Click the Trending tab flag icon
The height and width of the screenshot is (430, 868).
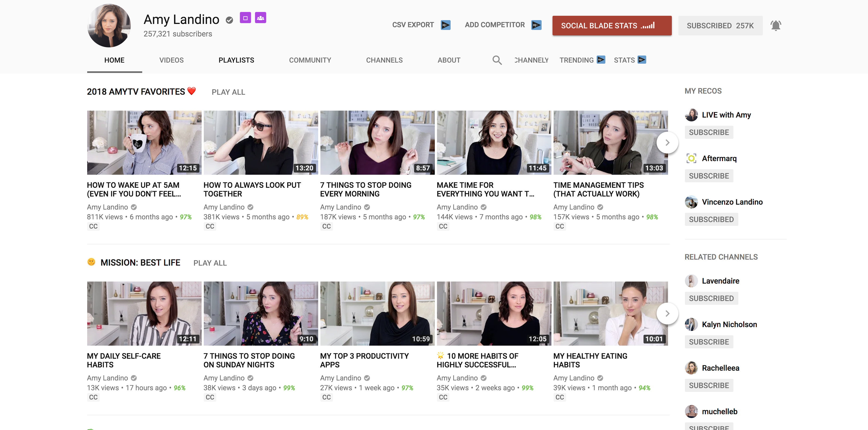(x=601, y=60)
